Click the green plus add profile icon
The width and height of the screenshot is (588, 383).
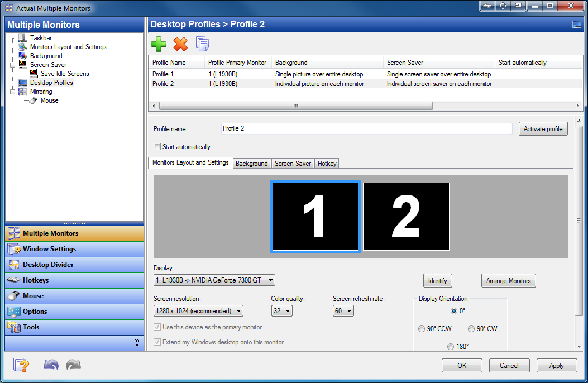pos(159,44)
